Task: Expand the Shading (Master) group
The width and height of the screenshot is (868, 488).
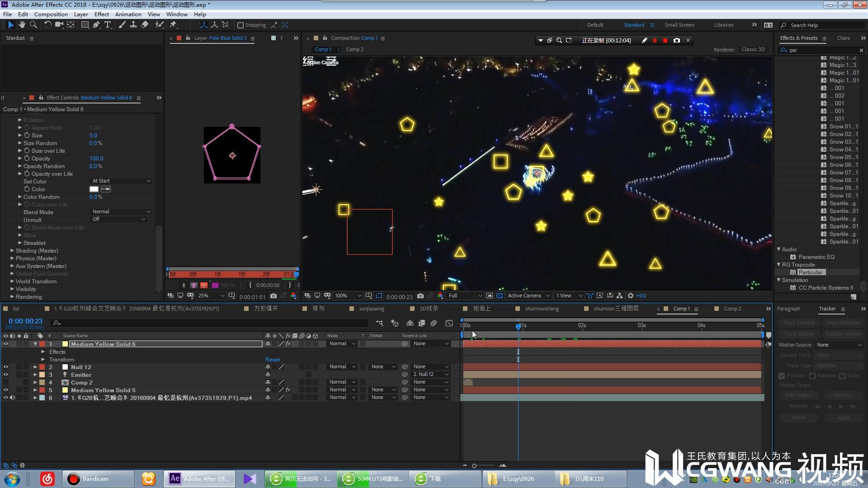Action: (12, 251)
